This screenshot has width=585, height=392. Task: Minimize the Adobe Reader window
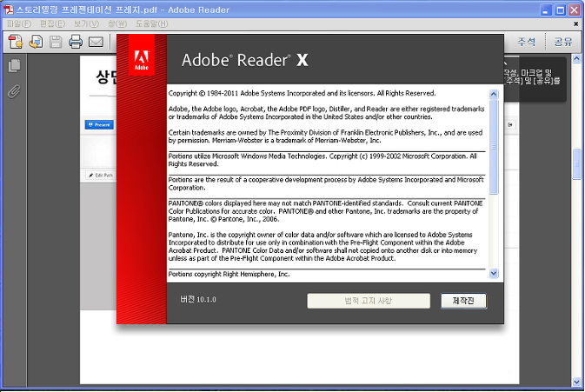pos(546,10)
